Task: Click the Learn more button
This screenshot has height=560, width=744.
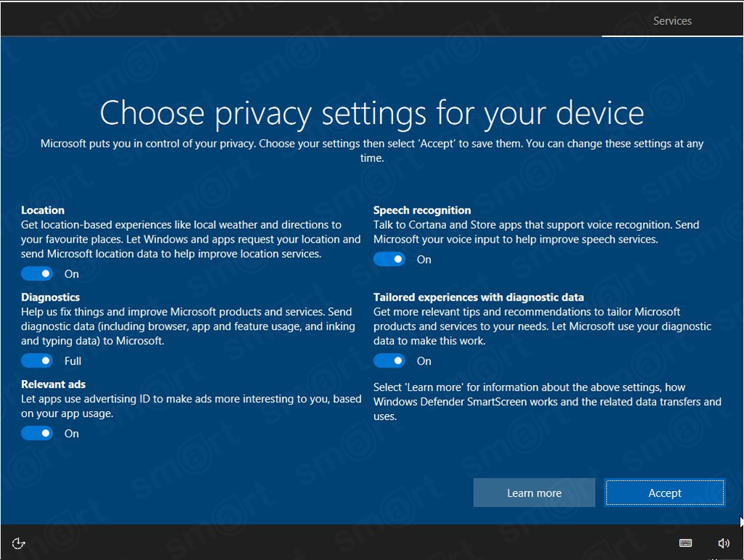Action: (534, 493)
